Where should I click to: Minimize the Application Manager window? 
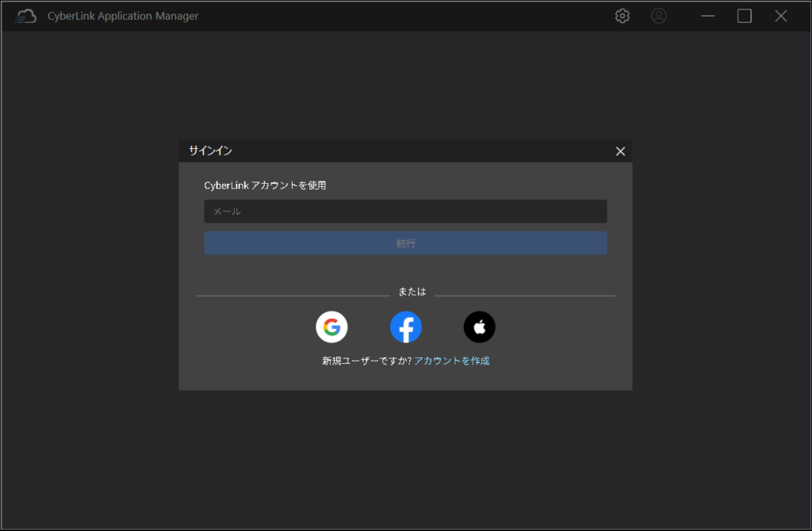(708, 16)
